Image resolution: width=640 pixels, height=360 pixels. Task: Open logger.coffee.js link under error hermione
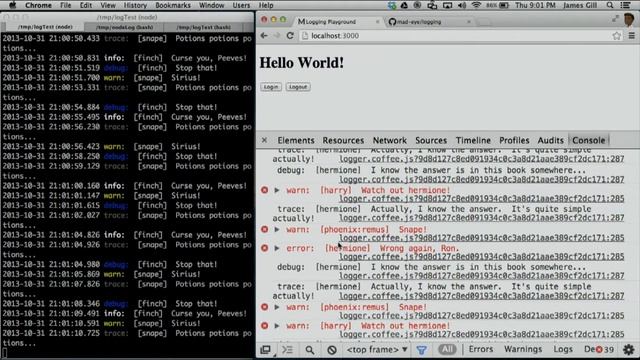(482, 257)
